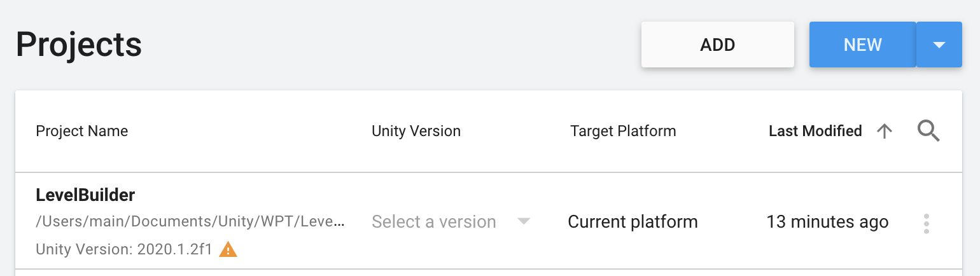This screenshot has height=276, width=980.
Task: Click the LevelBuilder project folder path
Action: (190, 222)
